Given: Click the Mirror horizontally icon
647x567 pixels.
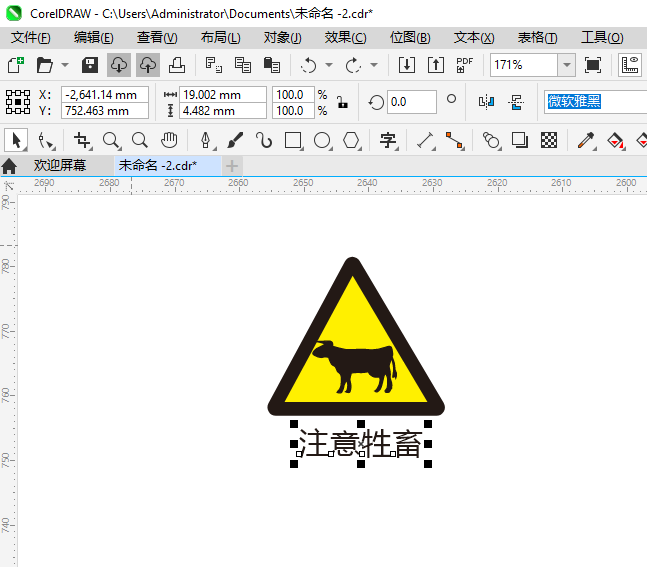Looking at the screenshot, I should click(x=486, y=102).
